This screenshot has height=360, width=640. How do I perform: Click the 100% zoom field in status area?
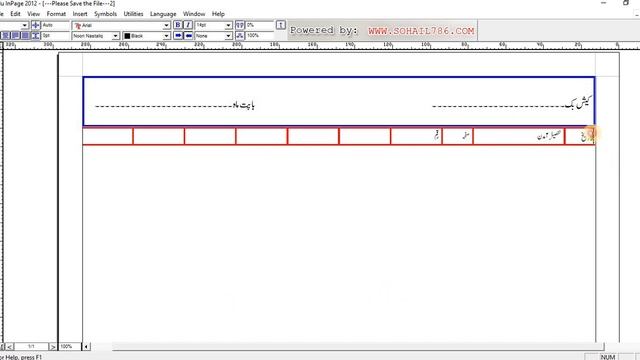[69, 347]
